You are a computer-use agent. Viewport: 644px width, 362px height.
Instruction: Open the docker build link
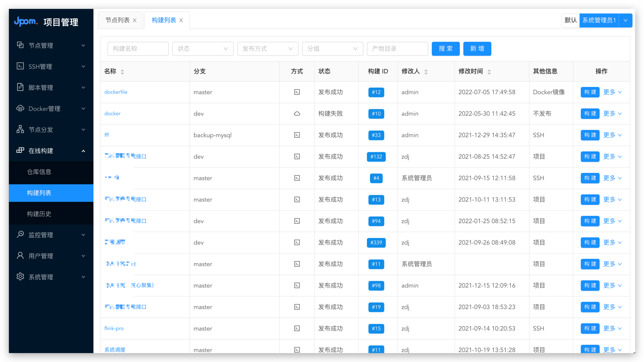tap(112, 114)
